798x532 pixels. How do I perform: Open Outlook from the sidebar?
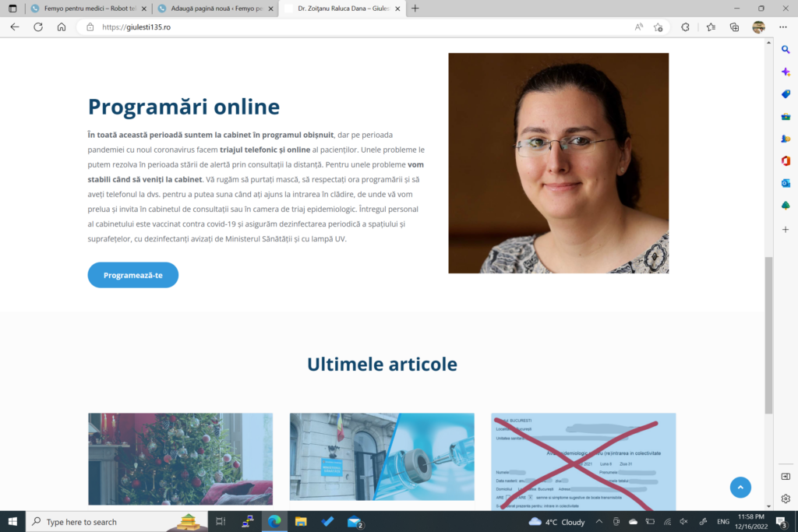pyautogui.click(x=786, y=183)
